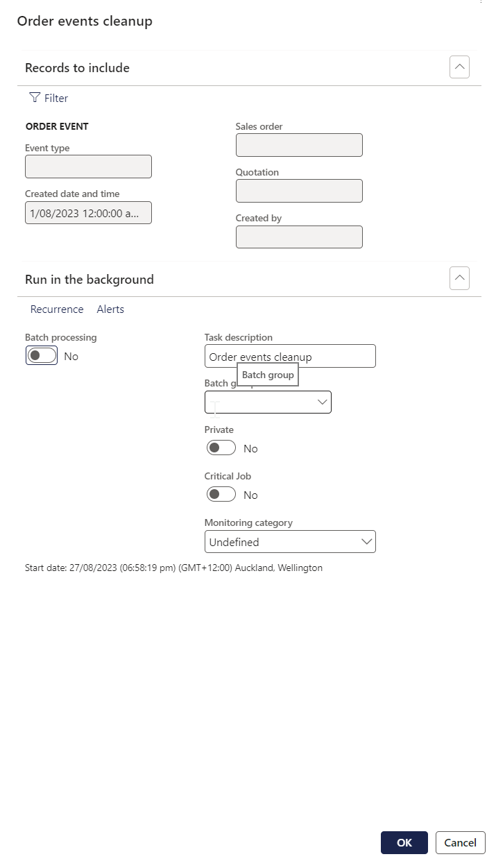Open the Alerts tab
This screenshot has width=496, height=868.
[x=110, y=309]
